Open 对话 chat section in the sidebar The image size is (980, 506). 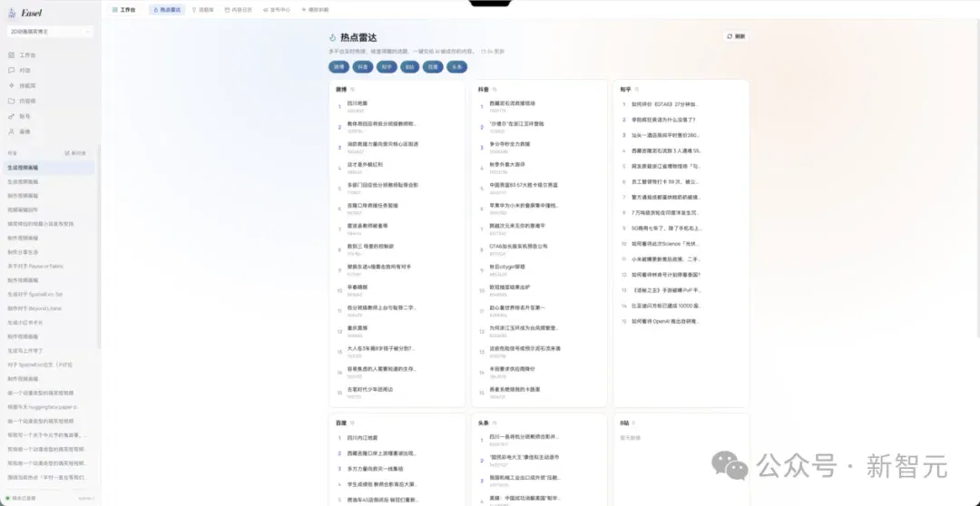click(x=20, y=70)
